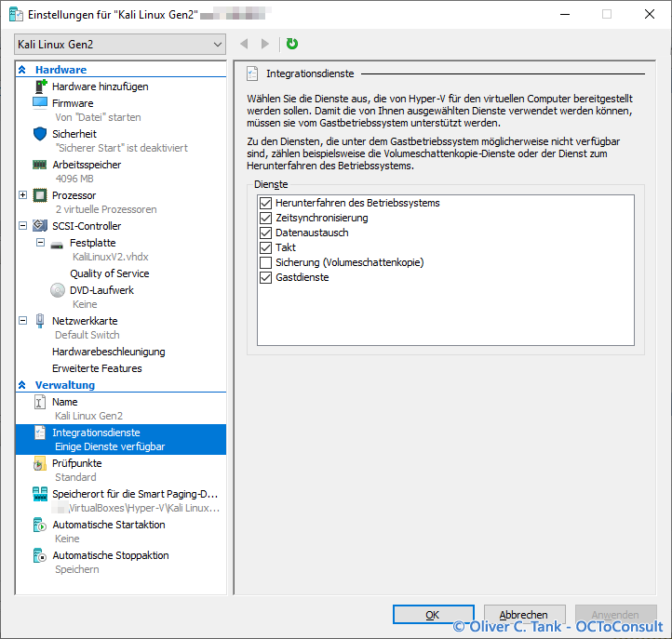The width and height of the screenshot is (672, 639).
Task: Click the OK button
Action: (x=434, y=615)
